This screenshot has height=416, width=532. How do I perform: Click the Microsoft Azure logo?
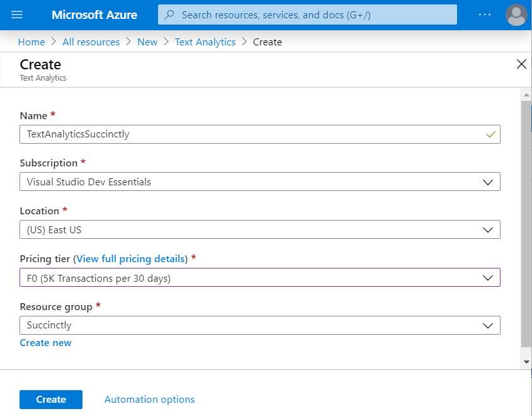[94, 14]
